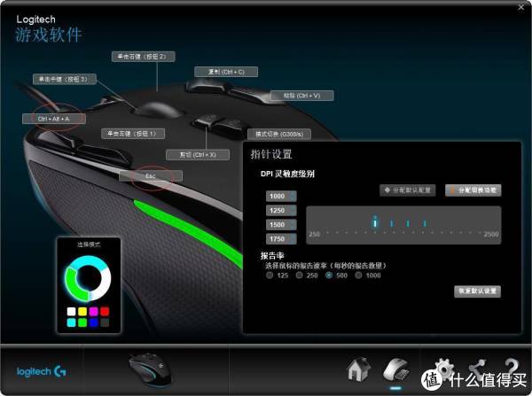Choose the 500 report rate radio
Screen dimensions: 532x396
pyautogui.click(x=329, y=275)
